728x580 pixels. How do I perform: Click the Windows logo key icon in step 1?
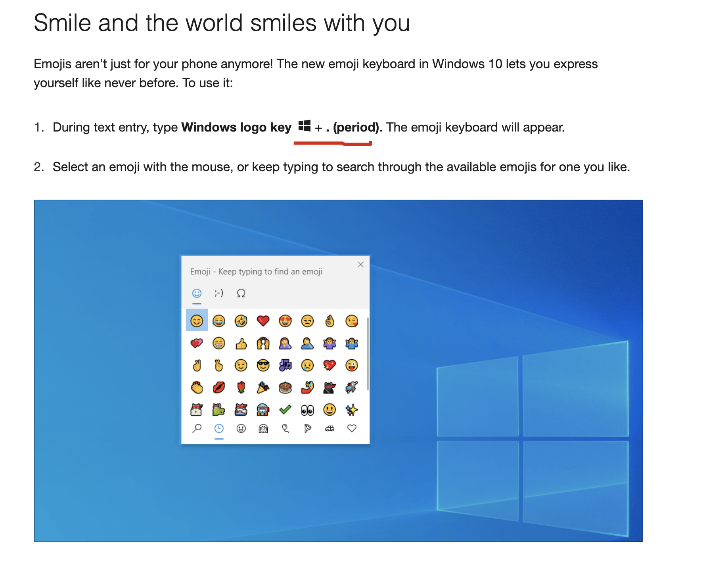coord(305,126)
